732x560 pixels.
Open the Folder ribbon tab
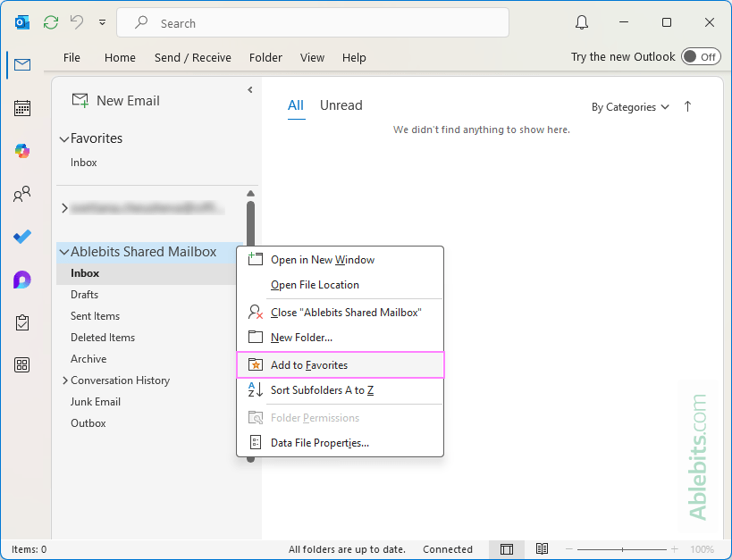point(265,57)
